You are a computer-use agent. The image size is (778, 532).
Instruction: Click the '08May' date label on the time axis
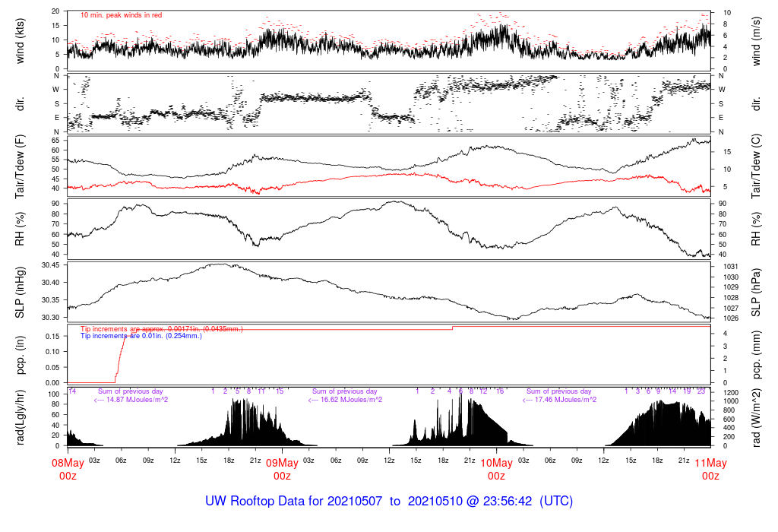(68, 463)
